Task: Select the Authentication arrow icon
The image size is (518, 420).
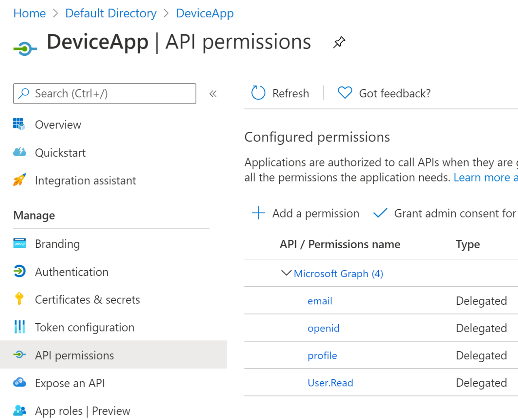Action: pyautogui.click(x=19, y=272)
